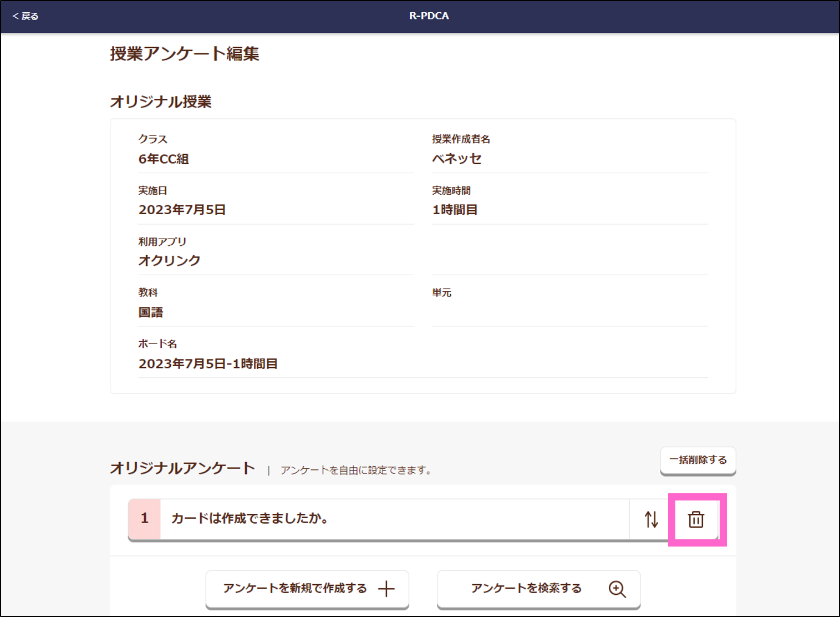The width and height of the screenshot is (840, 617).
Task: Click the plus icon on アンケートを新規で作成する
Action: (x=386, y=589)
